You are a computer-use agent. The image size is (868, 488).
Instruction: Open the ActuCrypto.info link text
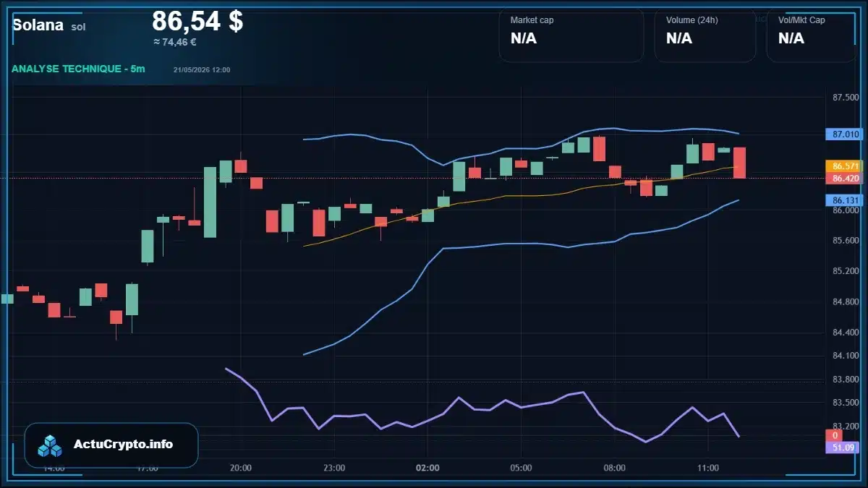(123, 445)
